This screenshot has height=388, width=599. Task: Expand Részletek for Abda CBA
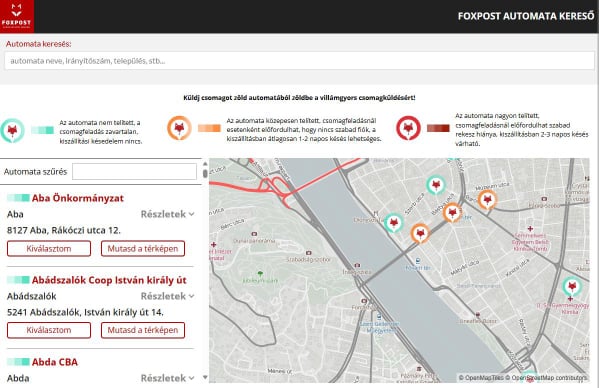pyautogui.click(x=167, y=378)
